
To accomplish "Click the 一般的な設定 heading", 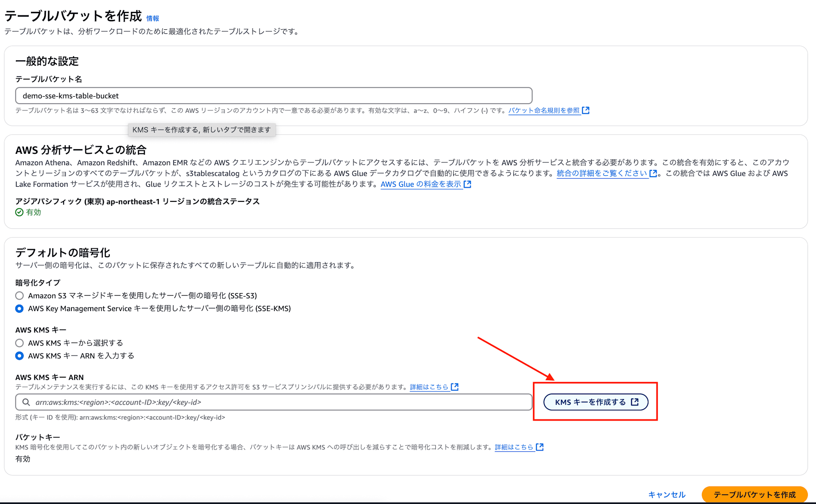I will [x=47, y=61].
